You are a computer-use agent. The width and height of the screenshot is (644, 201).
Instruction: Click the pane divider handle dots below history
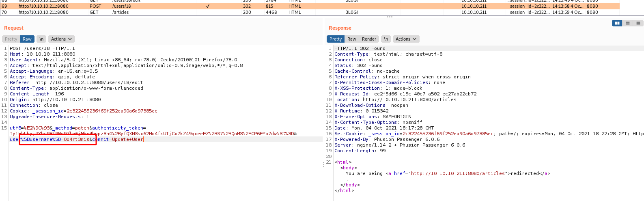point(390,17)
